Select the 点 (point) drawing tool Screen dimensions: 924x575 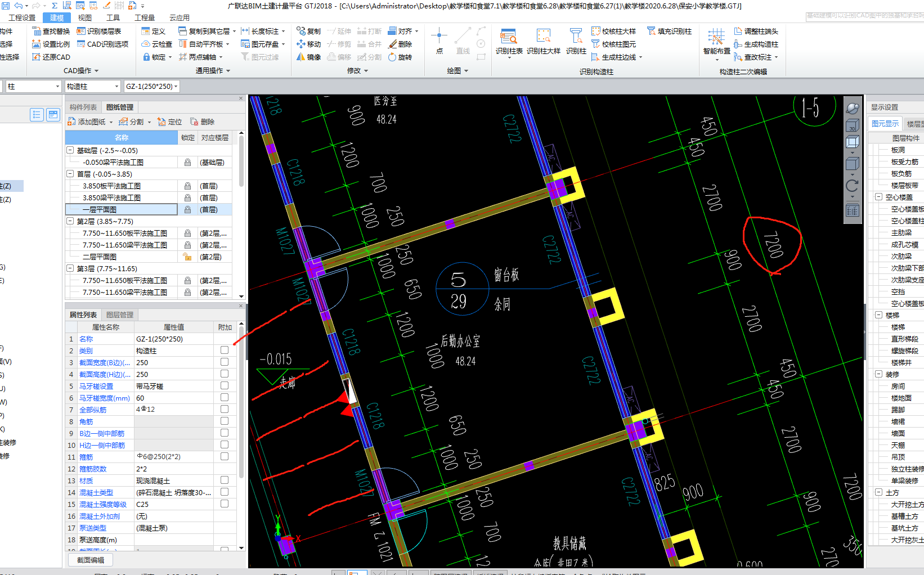[439, 41]
